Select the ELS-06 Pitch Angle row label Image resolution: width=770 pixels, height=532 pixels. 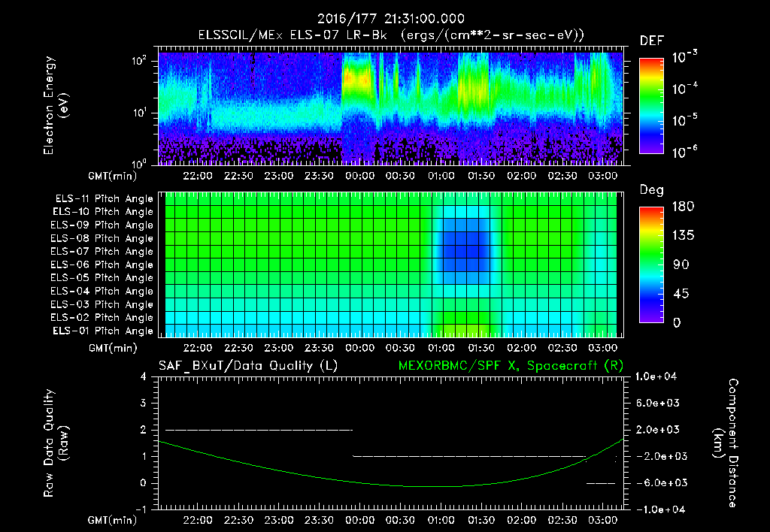click(x=102, y=265)
